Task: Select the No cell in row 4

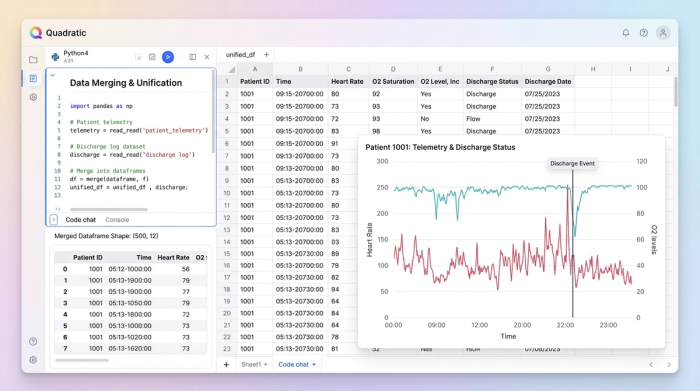Action: point(440,119)
